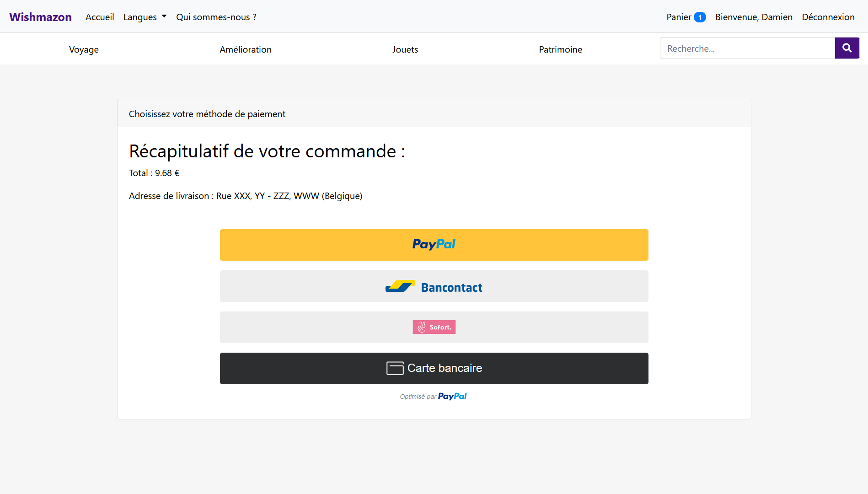
Task: Focus the Recherche search field
Action: [747, 48]
